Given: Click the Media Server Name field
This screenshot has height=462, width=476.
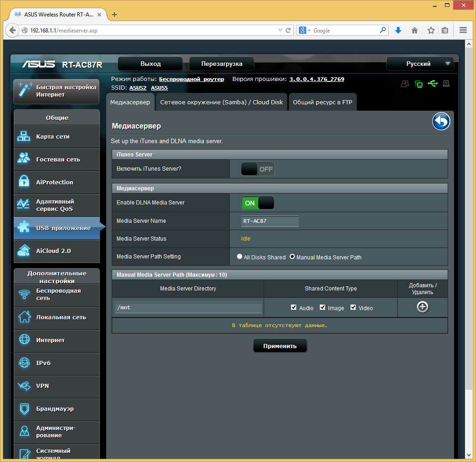Looking at the screenshot, I should (x=270, y=221).
